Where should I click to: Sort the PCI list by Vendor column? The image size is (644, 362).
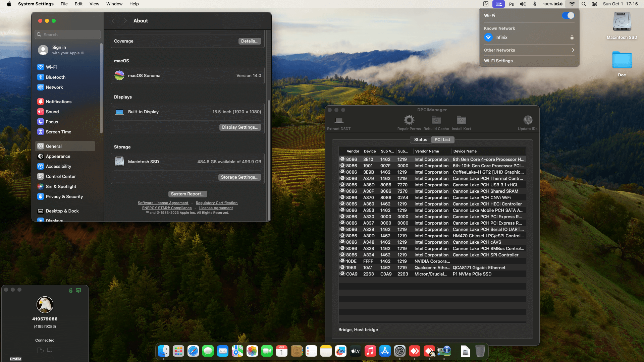(353, 151)
